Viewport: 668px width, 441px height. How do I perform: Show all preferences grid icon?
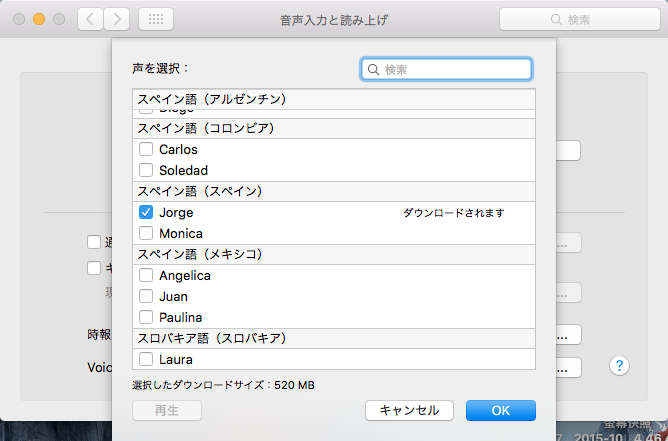[x=156, y=19]
